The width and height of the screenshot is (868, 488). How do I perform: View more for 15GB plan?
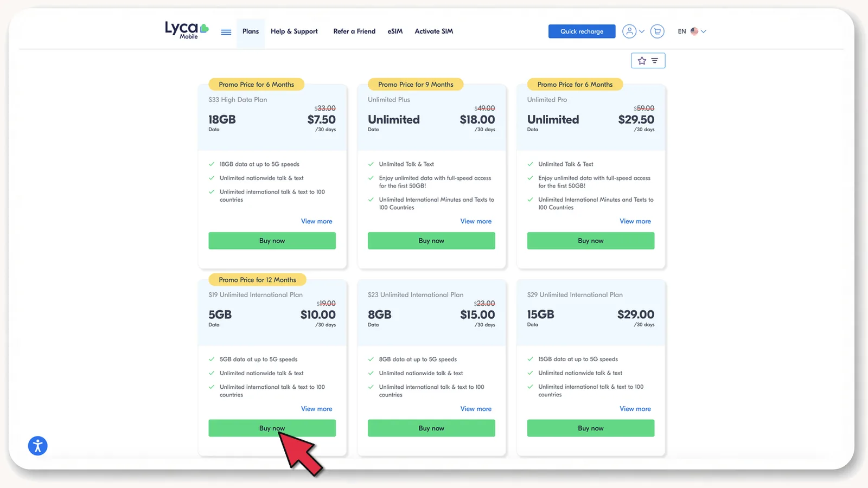tap(635, 409)
